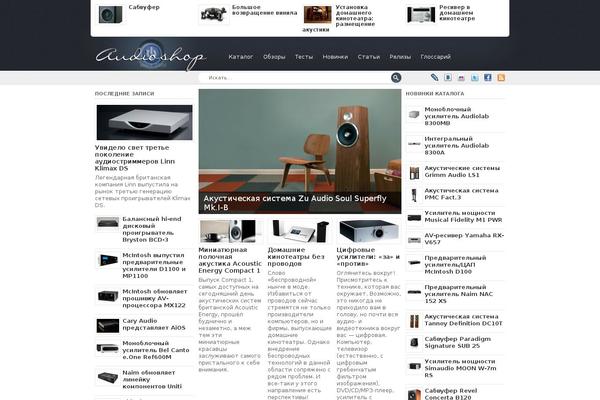Click the receiver thumbnail in top bar
Screen dimensions: 600x400
(421, 15)
